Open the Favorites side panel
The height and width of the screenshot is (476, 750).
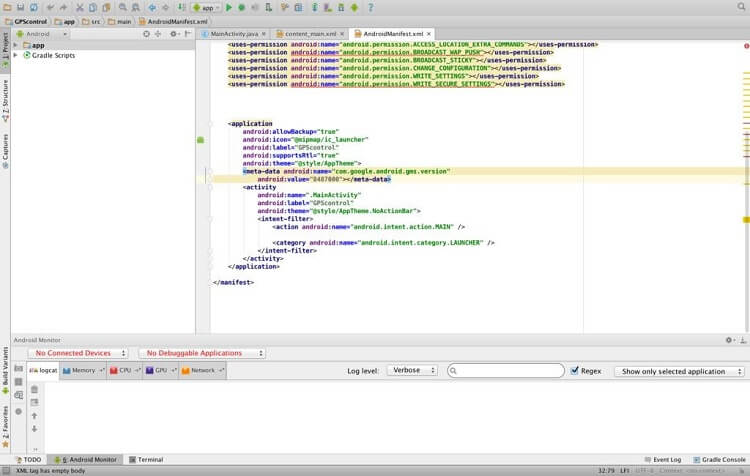[5, 427]
